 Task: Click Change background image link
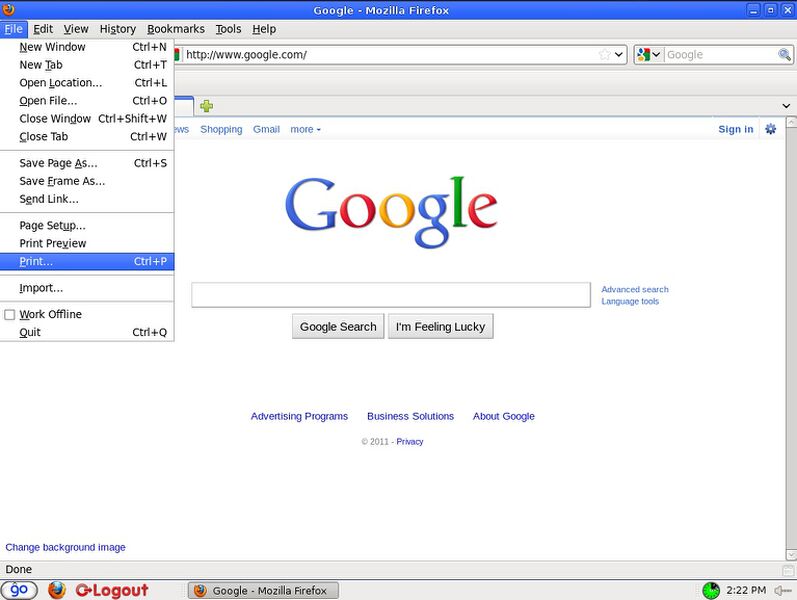pos(66,547)
